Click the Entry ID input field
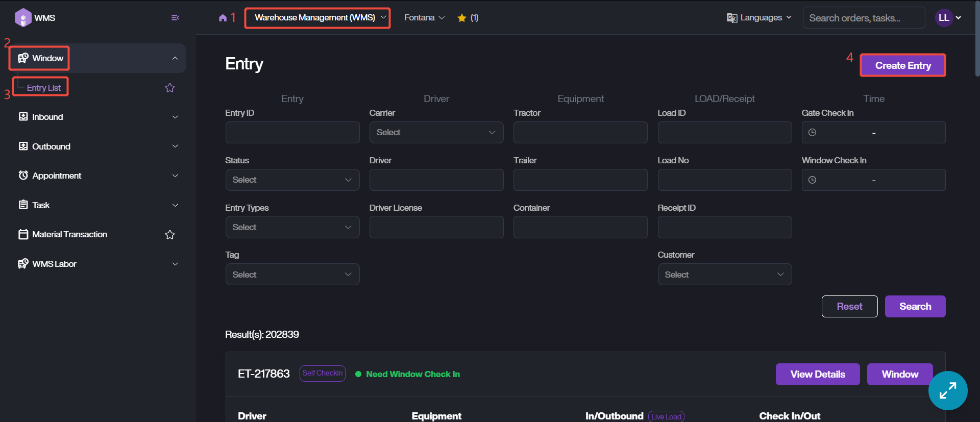This screenshot has height=422, width=980. 292,133
